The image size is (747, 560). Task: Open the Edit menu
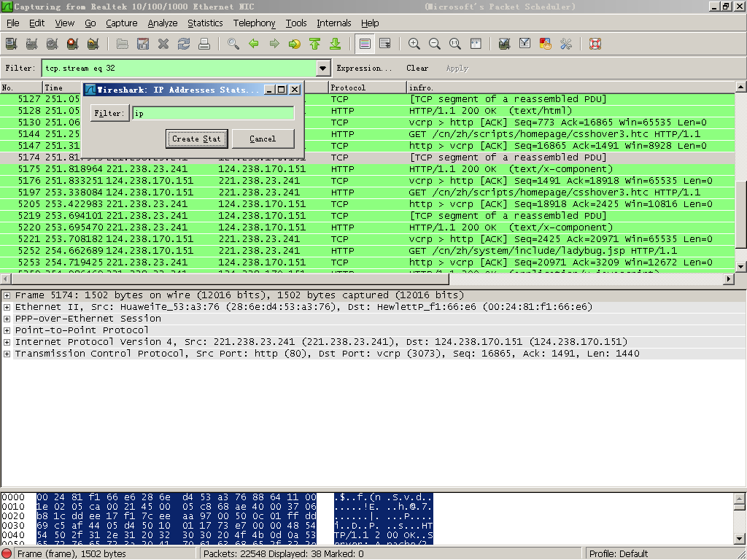pyautogui.click(x=36, y=23)
